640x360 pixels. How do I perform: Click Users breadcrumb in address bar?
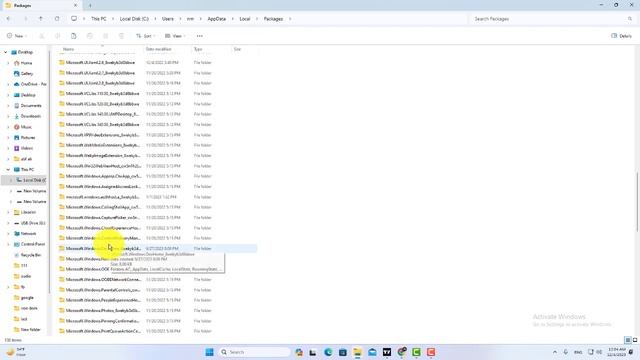168,19
